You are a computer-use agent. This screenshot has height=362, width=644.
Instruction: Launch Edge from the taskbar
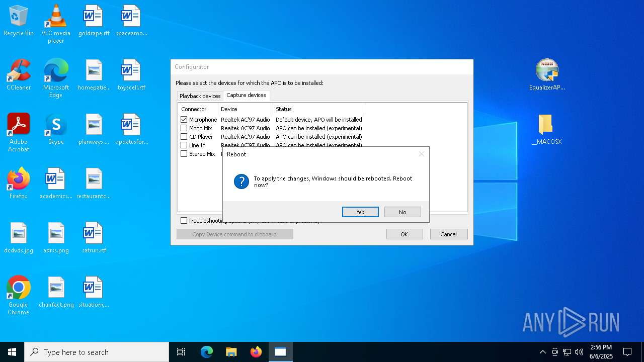pyautogui.click(x=207, y=352)
